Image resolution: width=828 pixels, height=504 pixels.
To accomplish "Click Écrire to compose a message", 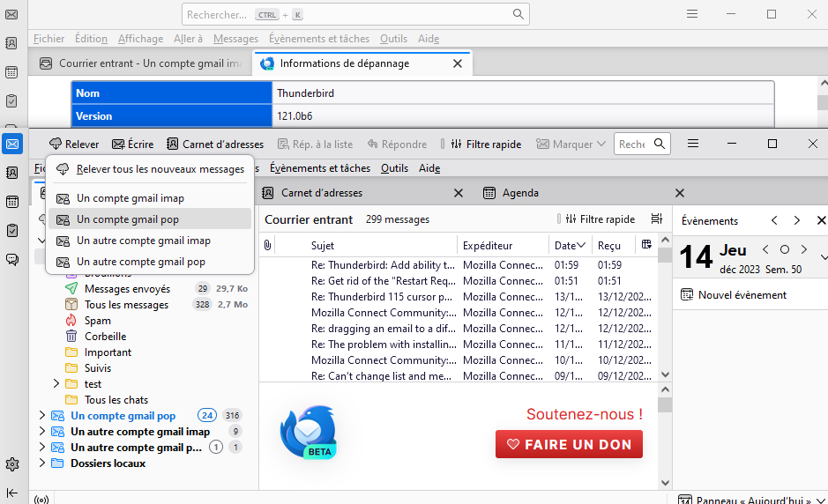I will pyautogui.click(x=132, y=145).
